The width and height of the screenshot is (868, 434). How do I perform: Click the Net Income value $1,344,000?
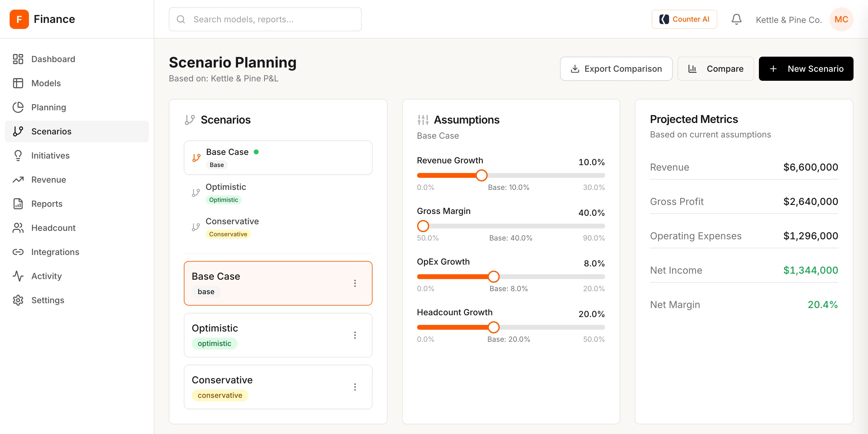click(810, 270)
